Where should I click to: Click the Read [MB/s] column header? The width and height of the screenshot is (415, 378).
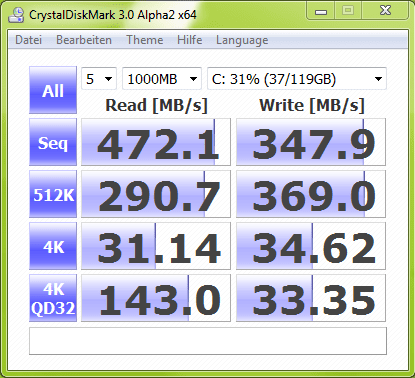[x=156, y=105]
